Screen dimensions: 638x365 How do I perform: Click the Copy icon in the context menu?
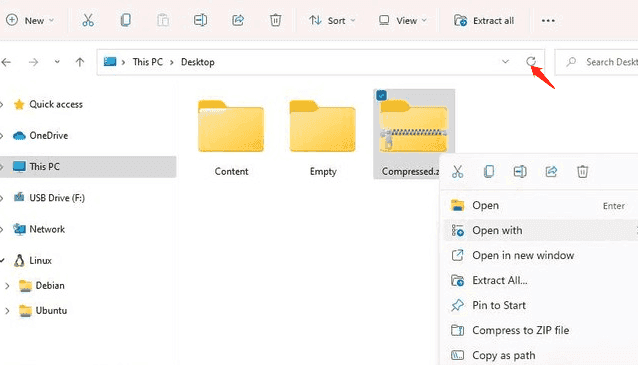click(489, 172)
